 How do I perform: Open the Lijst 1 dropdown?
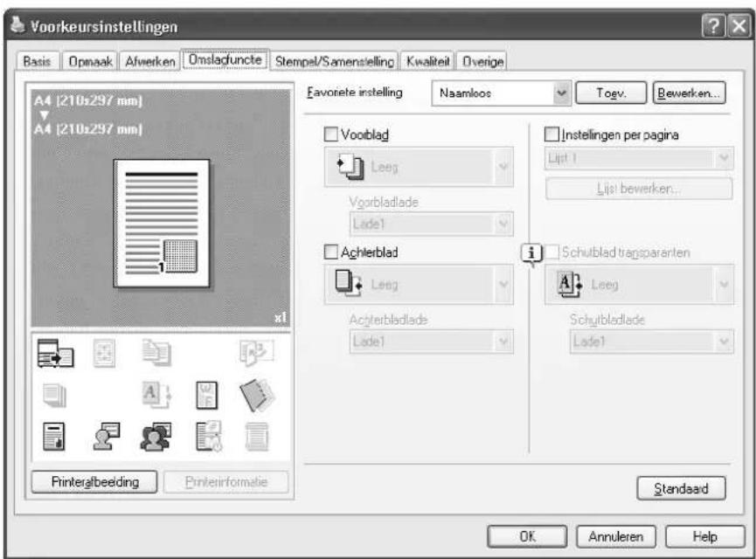639,158
